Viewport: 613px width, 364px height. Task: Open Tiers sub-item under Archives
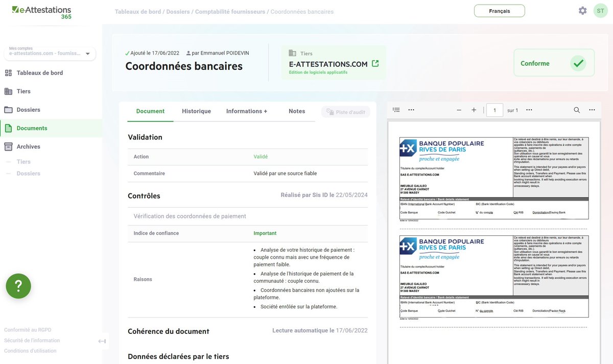point(23,162)
